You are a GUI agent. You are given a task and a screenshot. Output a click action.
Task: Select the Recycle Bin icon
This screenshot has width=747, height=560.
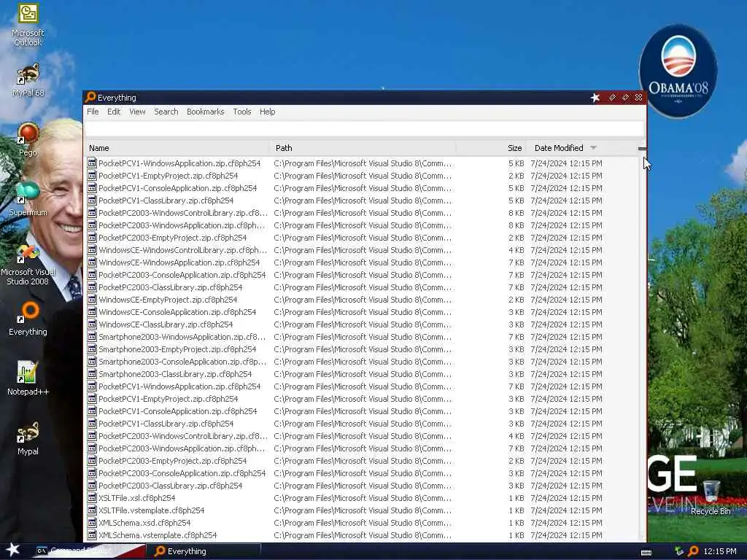click(711, 498)
